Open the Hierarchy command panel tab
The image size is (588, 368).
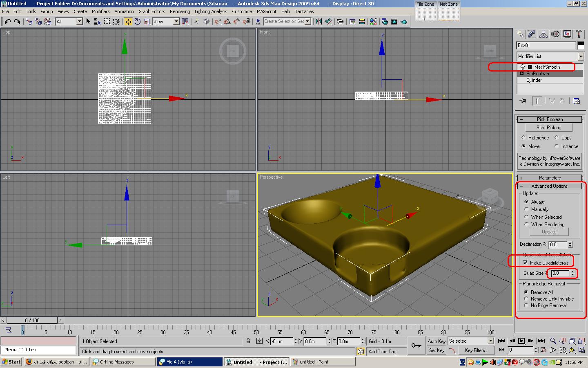pyautogui.click(x=543, y=34)
